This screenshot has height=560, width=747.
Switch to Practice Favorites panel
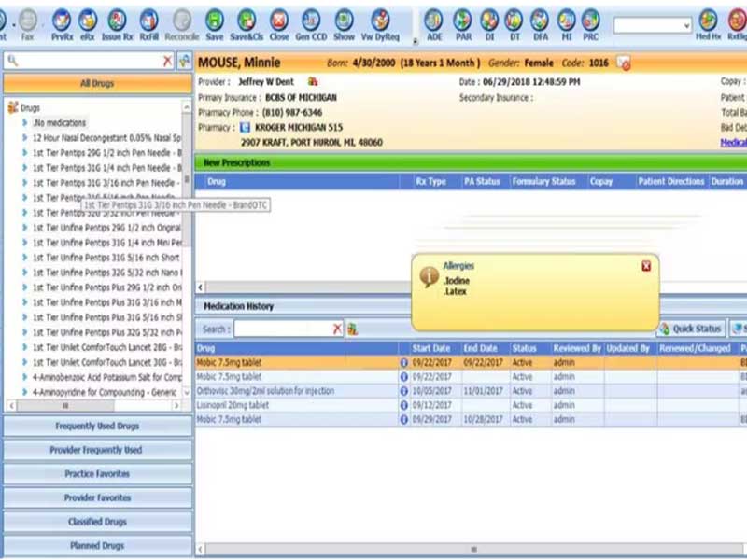98,474
